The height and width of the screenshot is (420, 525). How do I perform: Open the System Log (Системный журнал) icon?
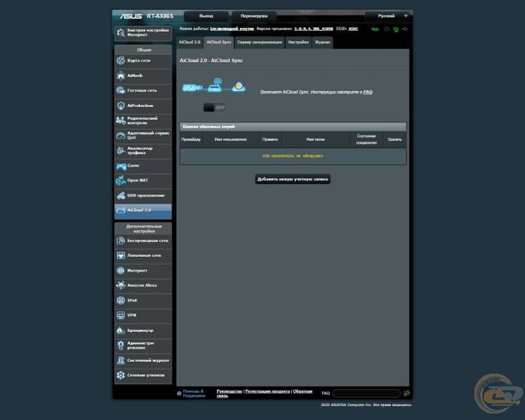[x=120, y=360]
